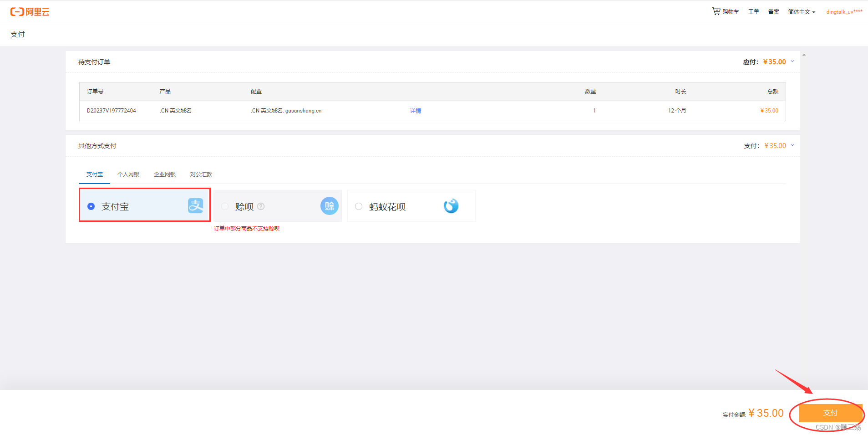Viewport: 868px width, 435px height.
Task: Open the shopping cart icon
Action: [716, 11]
